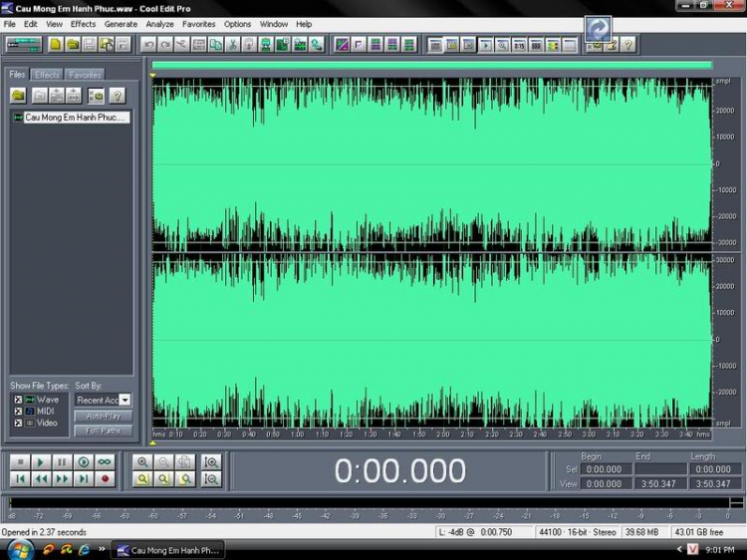Open the toolbar 0:15 time window icon
This screenshot has height=560, width=747.
(519, 45)
